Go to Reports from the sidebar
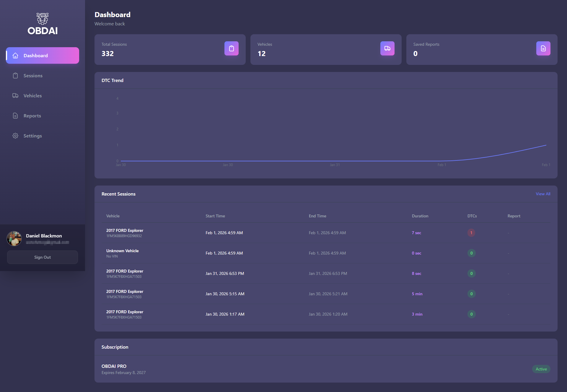This screenshot has height=392, width=567. 32,116
